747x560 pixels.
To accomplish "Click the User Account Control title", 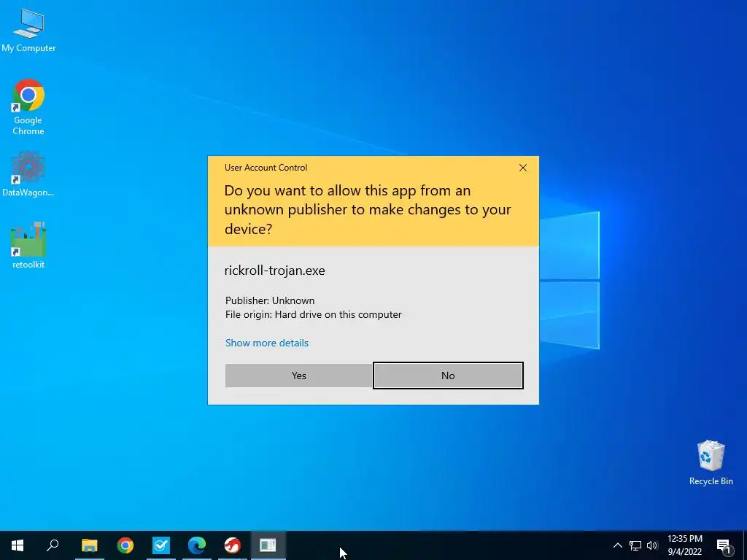I will (266, 168).
